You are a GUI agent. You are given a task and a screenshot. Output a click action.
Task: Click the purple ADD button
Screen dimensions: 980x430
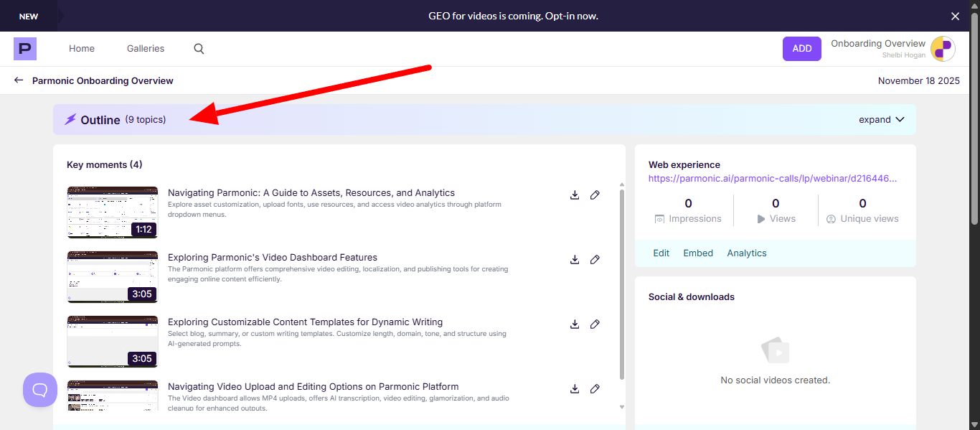(x=802, y=49)
